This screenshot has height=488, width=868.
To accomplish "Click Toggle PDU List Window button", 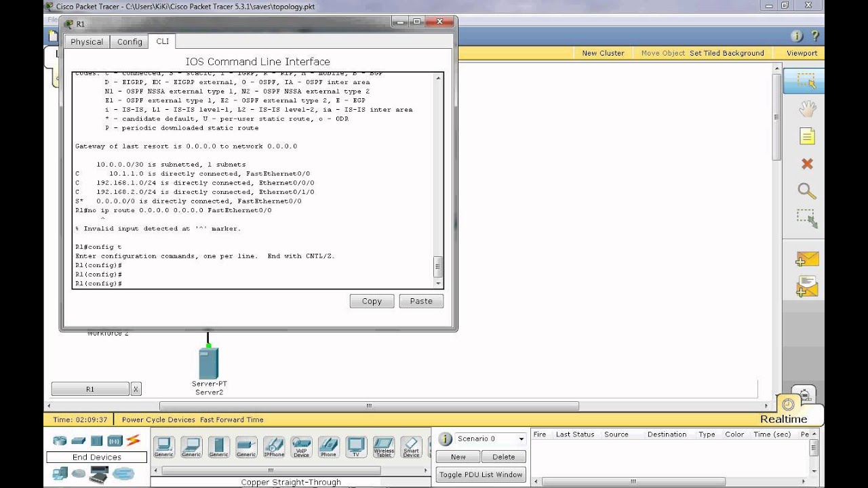I will pos(481,474).
